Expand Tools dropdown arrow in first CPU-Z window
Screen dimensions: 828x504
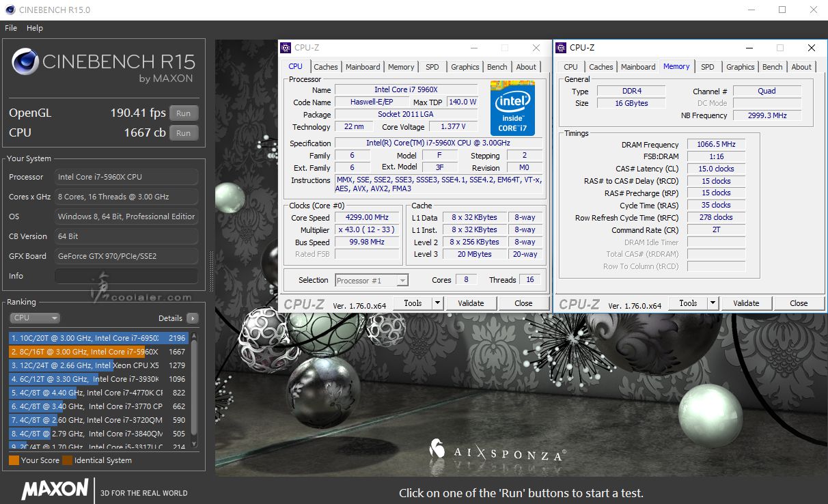pos(437,303)
